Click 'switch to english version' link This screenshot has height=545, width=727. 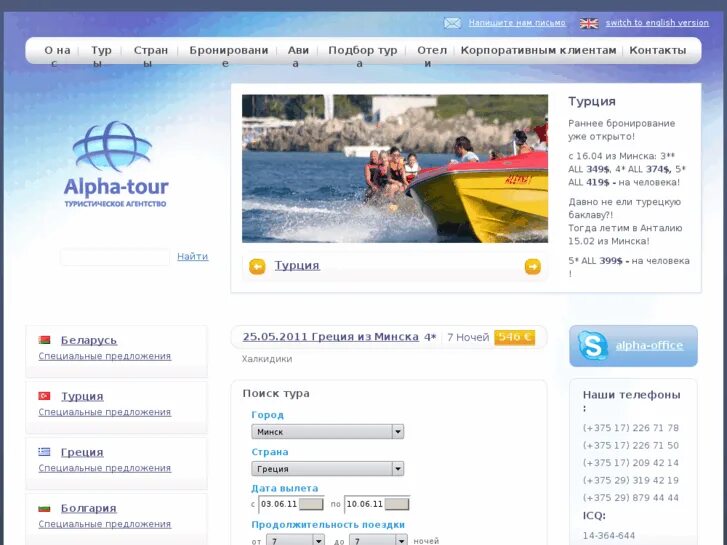(x=657, y=23)
